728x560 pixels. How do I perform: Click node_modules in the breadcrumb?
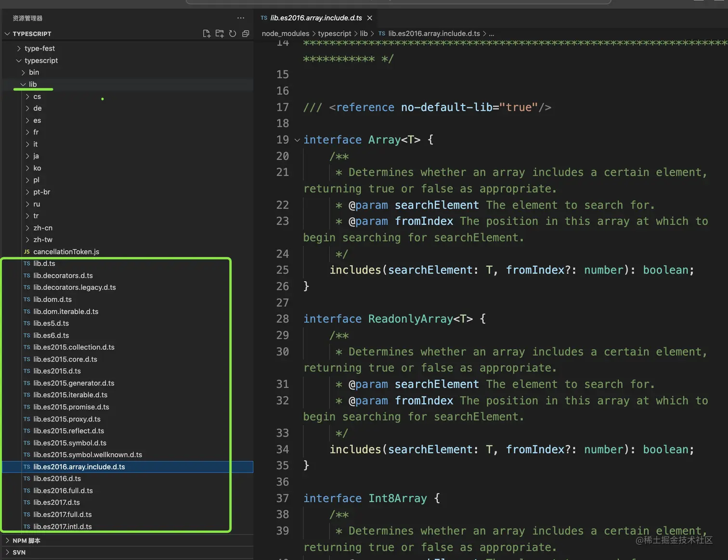coord(286,33)
